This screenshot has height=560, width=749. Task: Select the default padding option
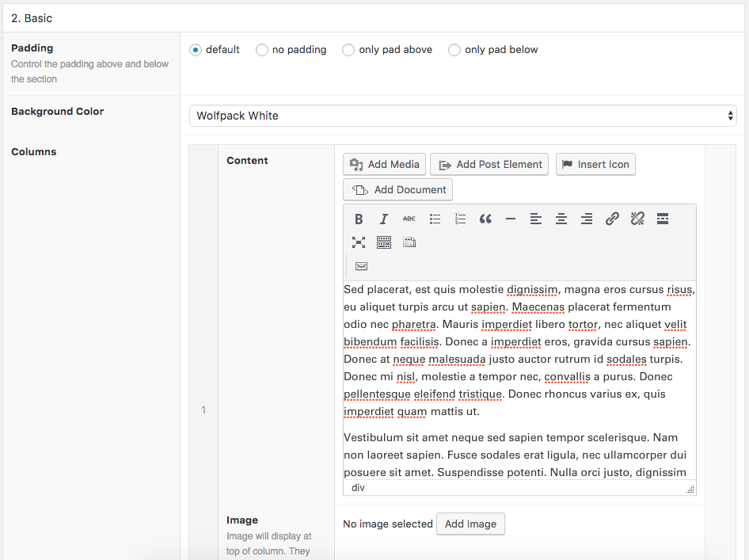(x=196, y=50)
